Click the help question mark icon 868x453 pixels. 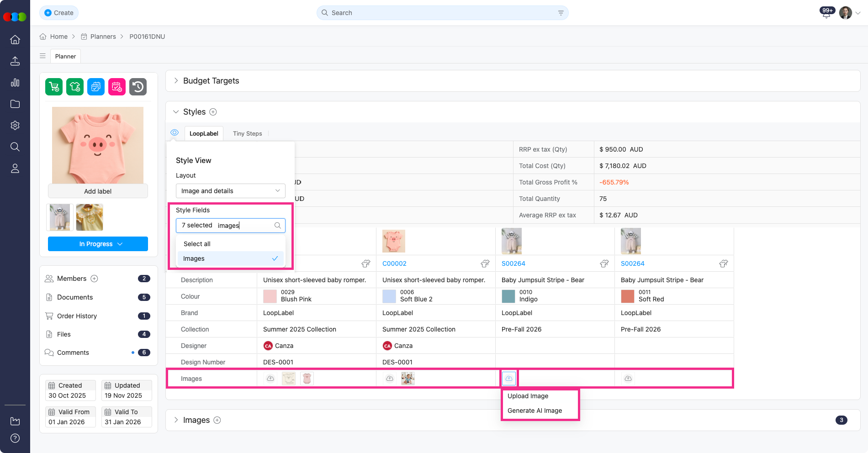[15, 438]
